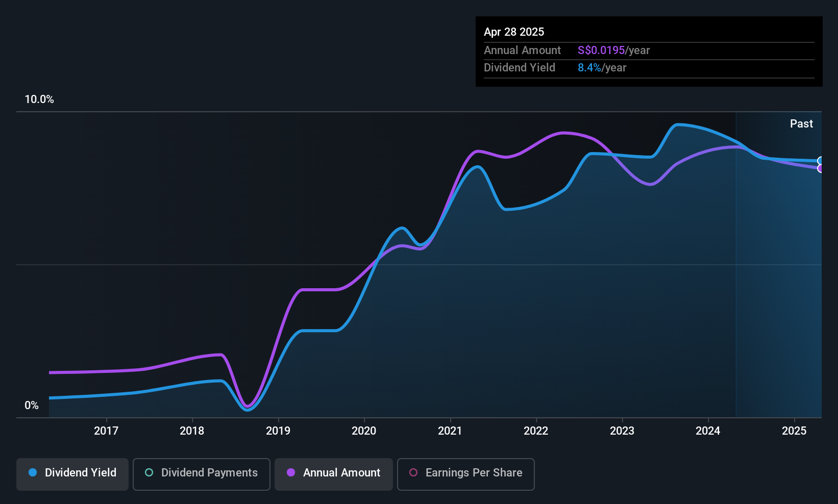
Task: Enable the Dividend Payments series
Action: pyautogui.click(x=201, y=474)
